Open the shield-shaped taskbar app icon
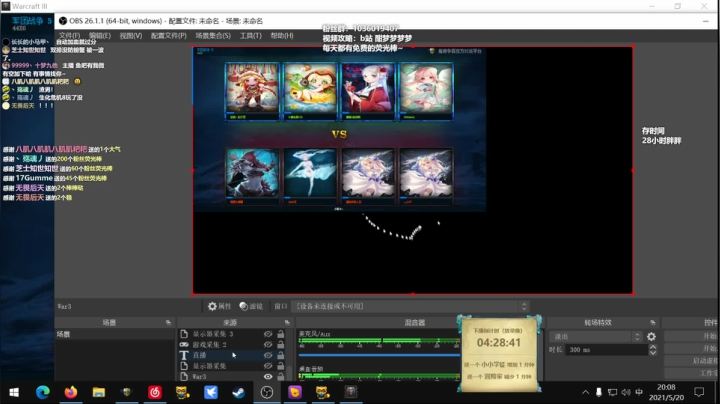The height and width of the screenshot is (404, 720). click(127, 393)
